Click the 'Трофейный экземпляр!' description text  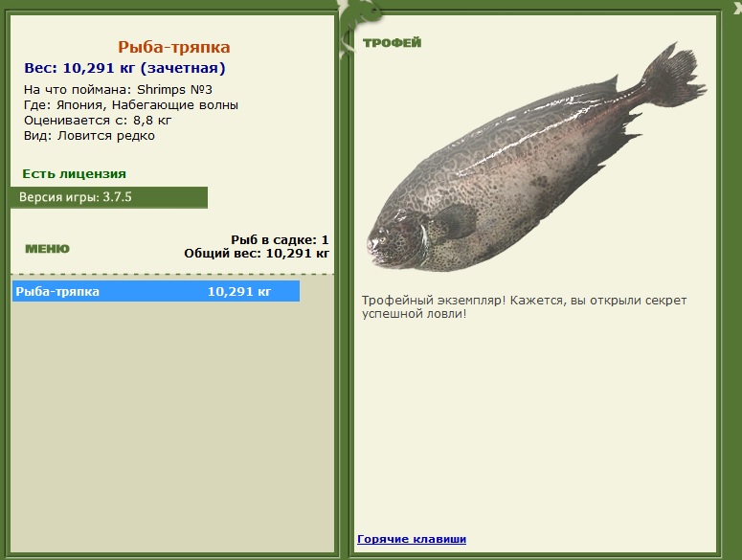pyautogui.click(x=524, y=307)
